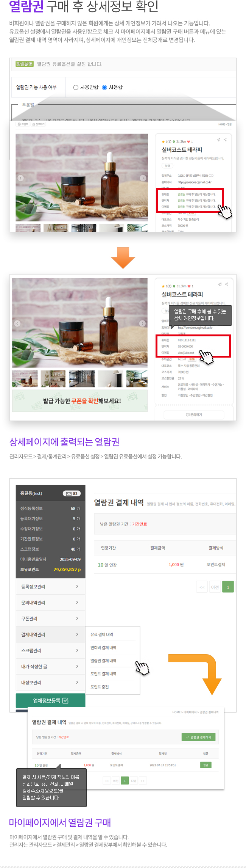
Task: Click share icon in lower listing card
Action: point(226,284)
